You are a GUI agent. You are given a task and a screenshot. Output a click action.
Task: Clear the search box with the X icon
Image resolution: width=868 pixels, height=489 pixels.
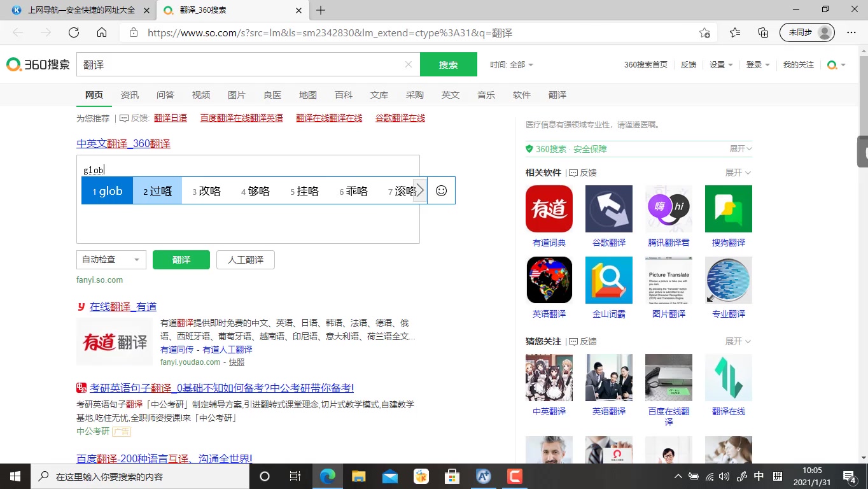click(409, 64)
